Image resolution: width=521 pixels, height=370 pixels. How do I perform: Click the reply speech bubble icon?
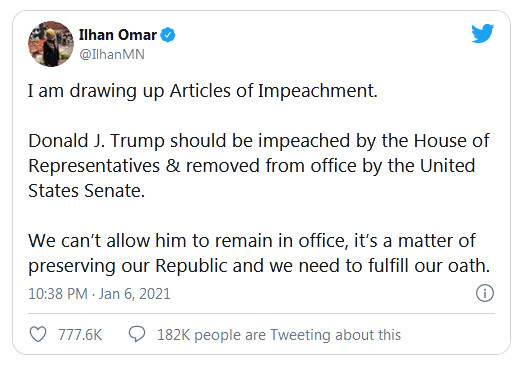point(137,334)
